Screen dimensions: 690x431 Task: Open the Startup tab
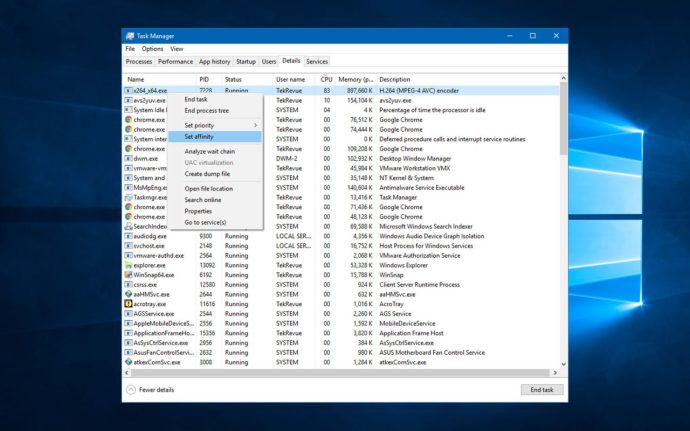click(246, 61)
